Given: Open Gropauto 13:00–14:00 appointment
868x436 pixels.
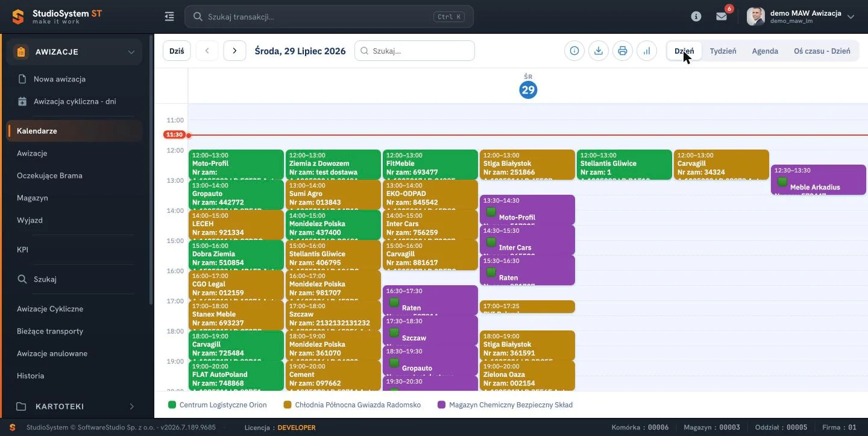Looking at the screenshot, I should tap(236, 195).
